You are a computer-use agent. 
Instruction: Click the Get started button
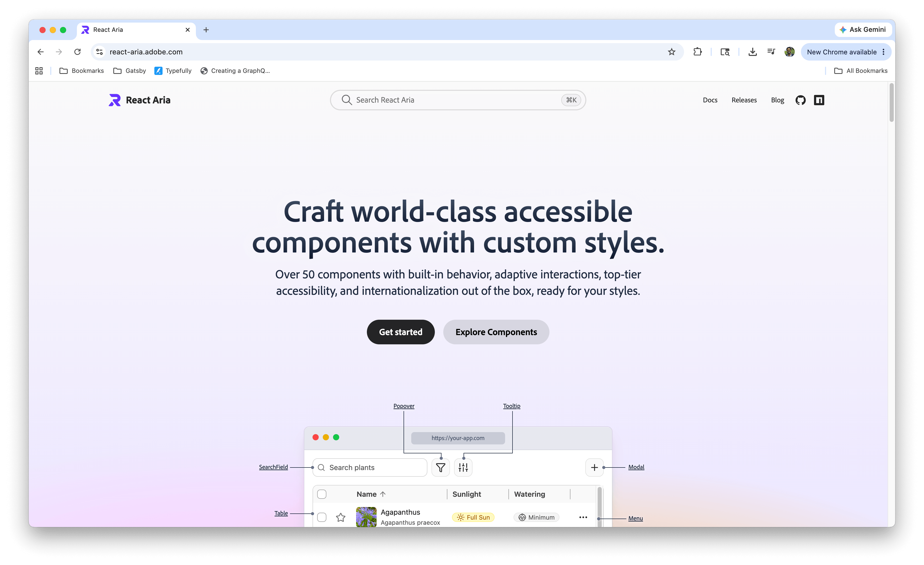tap(400, 332)
